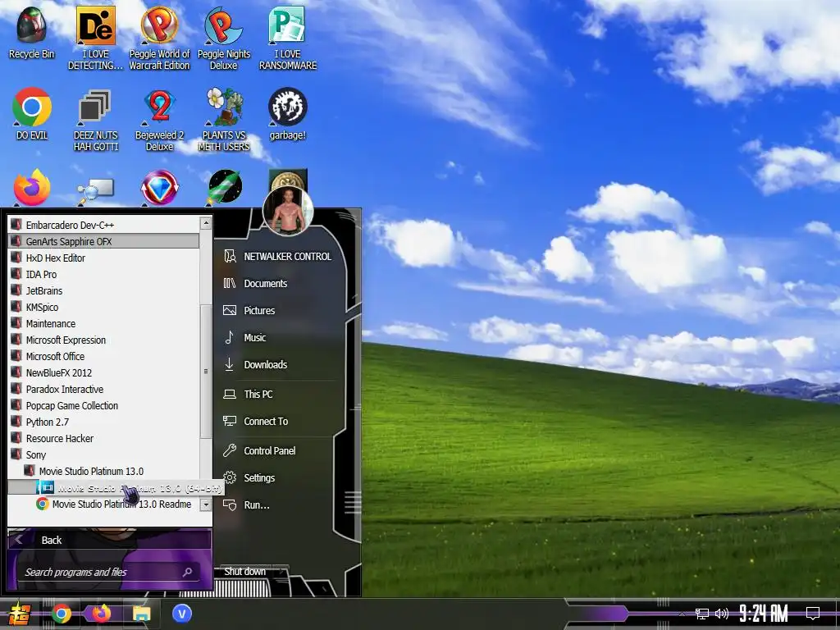The height and width of the screenshot is (630, 840).
Task: Expand the KMSpico folder
Action: point(104,308)
